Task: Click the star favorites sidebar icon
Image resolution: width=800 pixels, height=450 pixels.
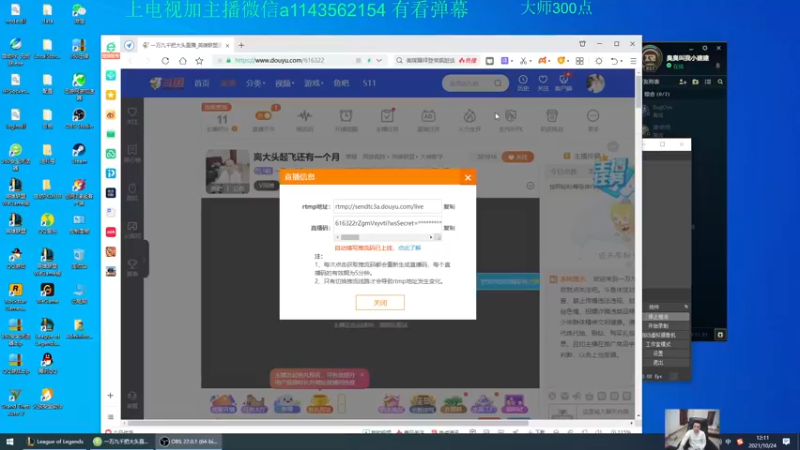Action: tap(111, 95)
